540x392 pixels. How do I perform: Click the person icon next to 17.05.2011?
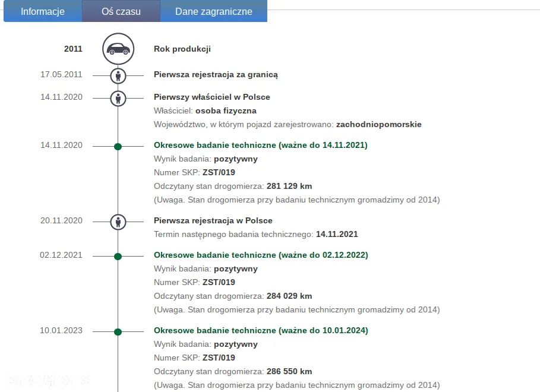click(118, 75)
